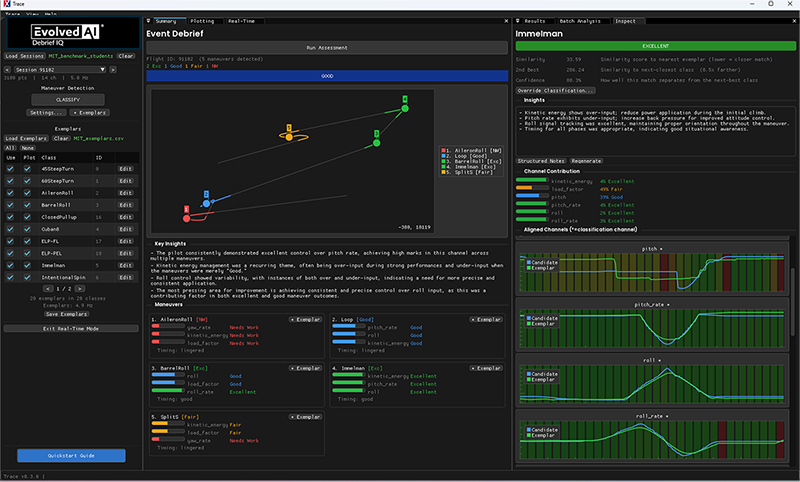The image size is (800, 482).
Task: Open the Session 91182 dropdown
Action: click(60, 69)
